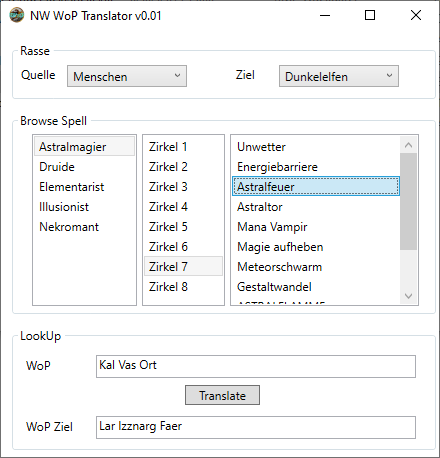
Task: Choose Zirkel 8 in circle list
Action: coord(183,287)
